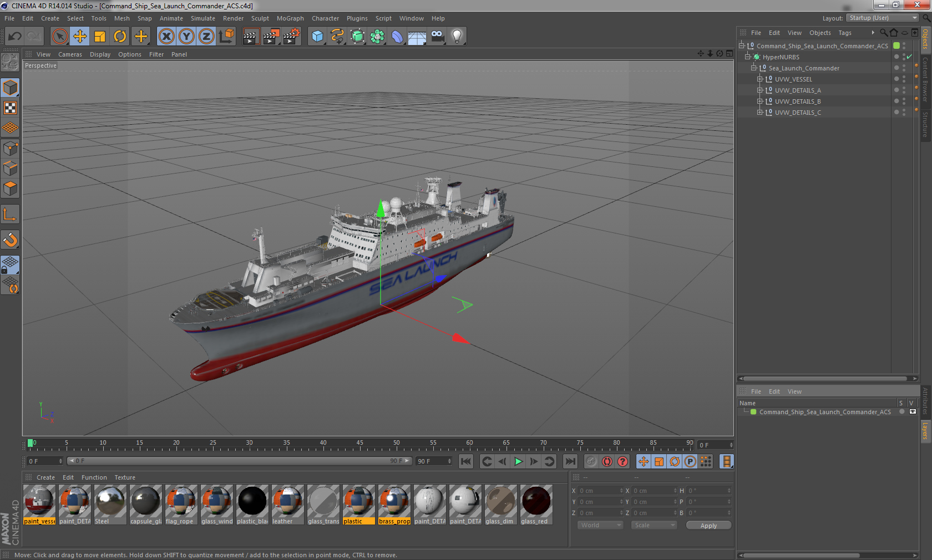This screenshot has height=560, width=932.
Task: Enable record active objects button
Action: click(591, 461)
